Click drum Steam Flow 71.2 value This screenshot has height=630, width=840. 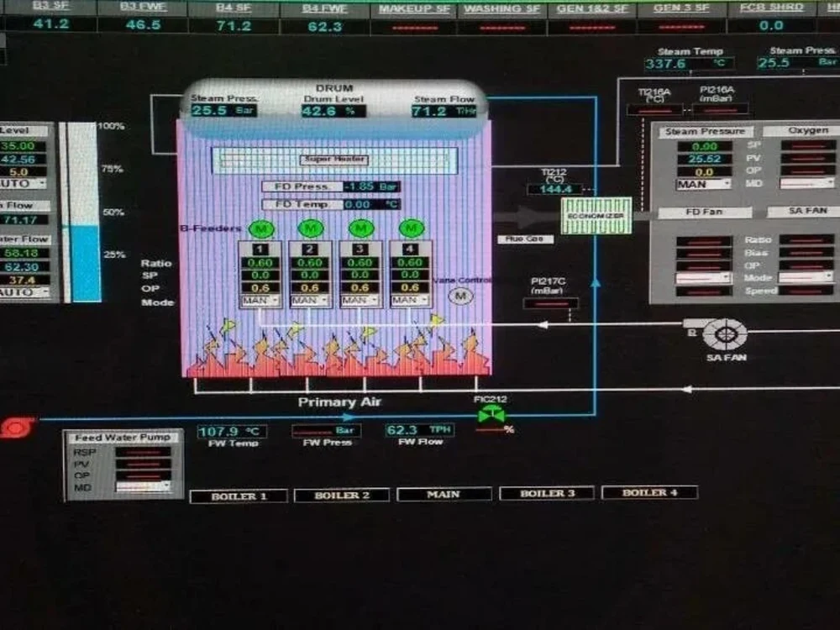pos(444,111)
